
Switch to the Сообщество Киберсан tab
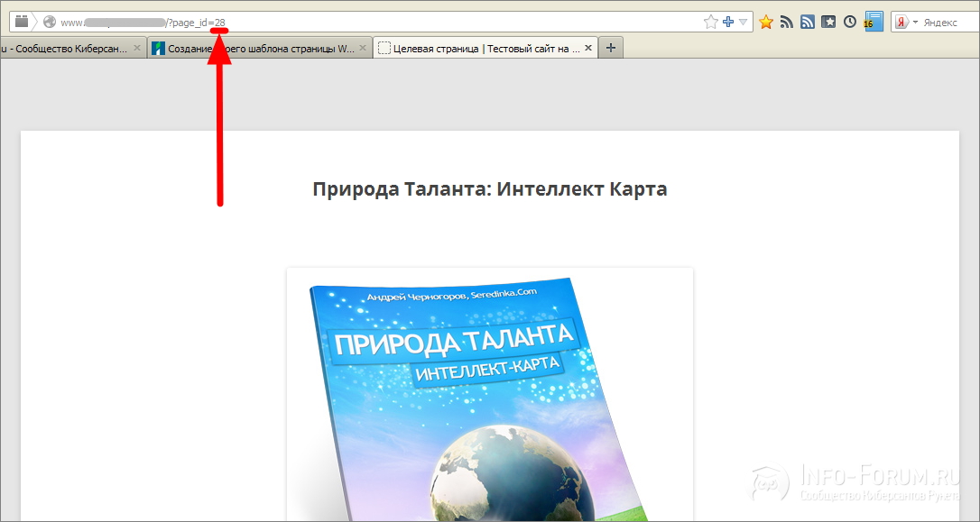(72, 48)
